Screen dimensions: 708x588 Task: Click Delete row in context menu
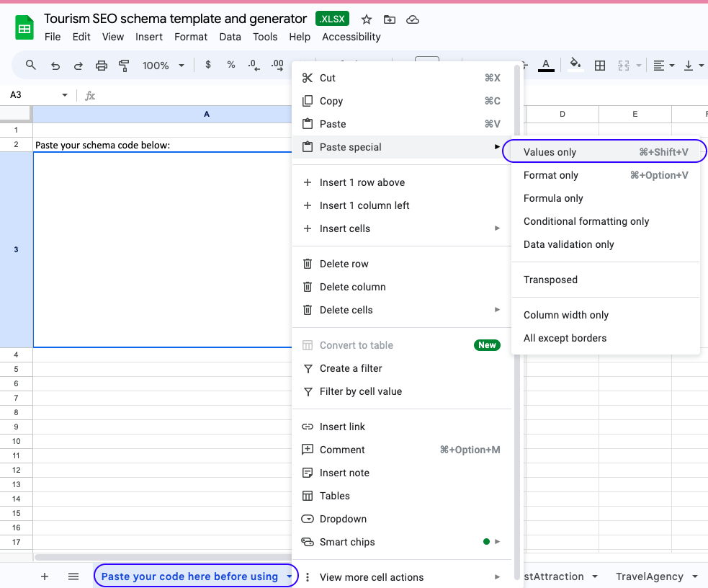click(344, 264)
